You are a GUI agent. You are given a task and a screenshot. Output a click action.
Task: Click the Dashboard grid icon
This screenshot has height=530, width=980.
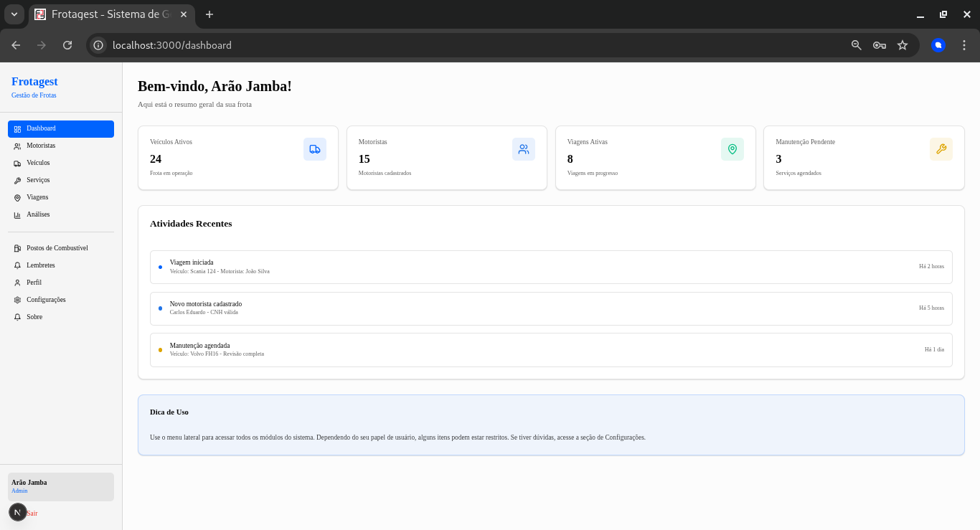(x=17, y=129)
